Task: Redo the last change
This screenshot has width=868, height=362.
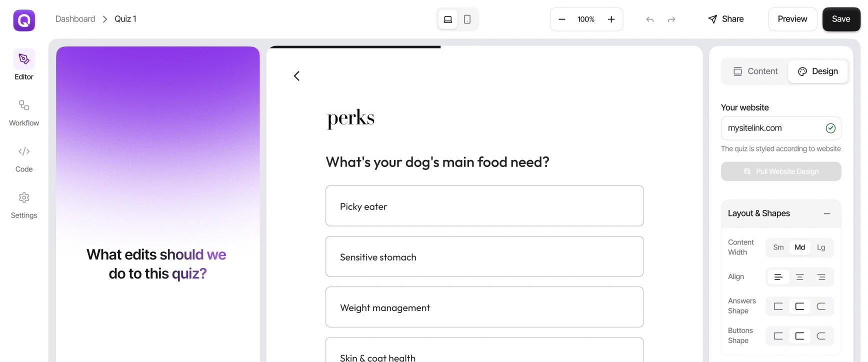Action: pyautogui.click(x=671, y=19)
